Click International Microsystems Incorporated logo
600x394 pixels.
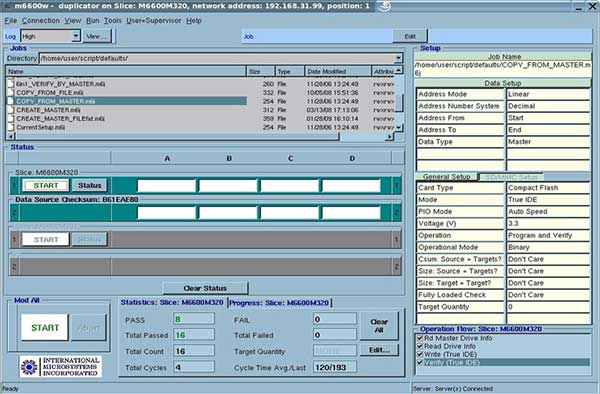coord(60,366)
